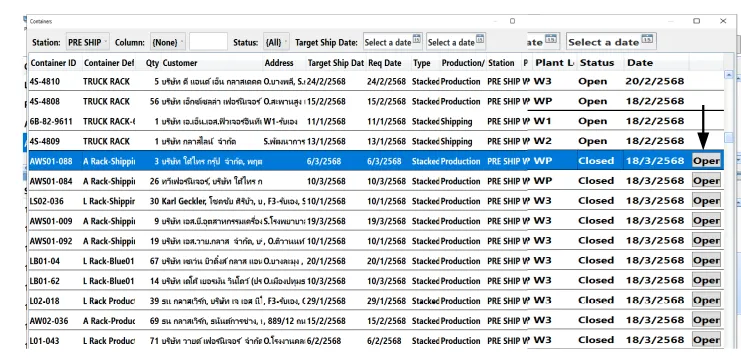
Task: Sort by the Container Def column header
Action: 109,63
